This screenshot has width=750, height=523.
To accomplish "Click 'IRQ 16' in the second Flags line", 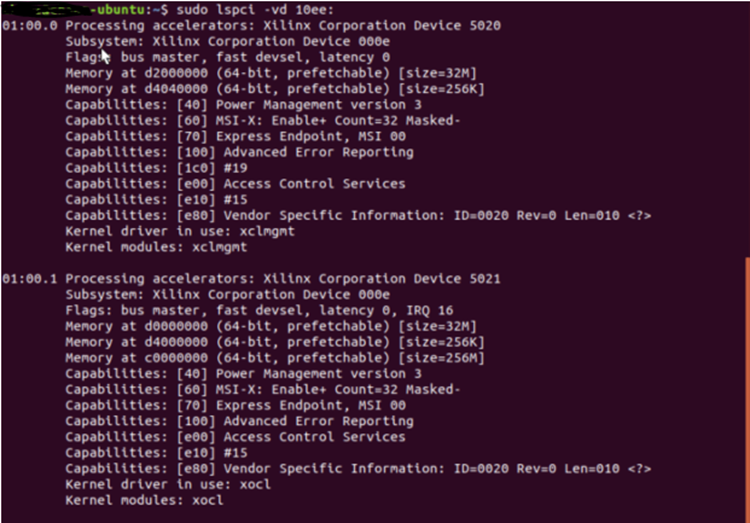I will click(x=430, y=310).
